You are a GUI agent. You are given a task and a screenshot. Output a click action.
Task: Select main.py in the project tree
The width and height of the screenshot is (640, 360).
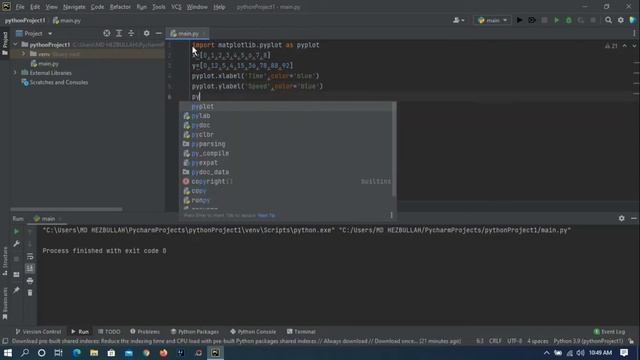(48, 64)
